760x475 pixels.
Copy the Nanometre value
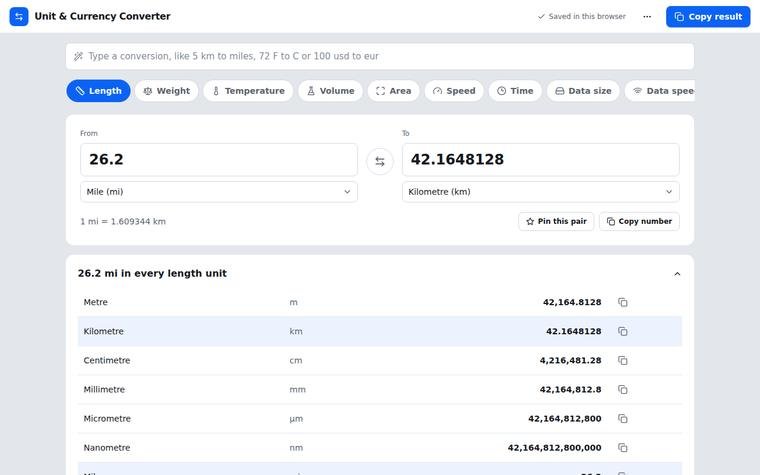623,448
